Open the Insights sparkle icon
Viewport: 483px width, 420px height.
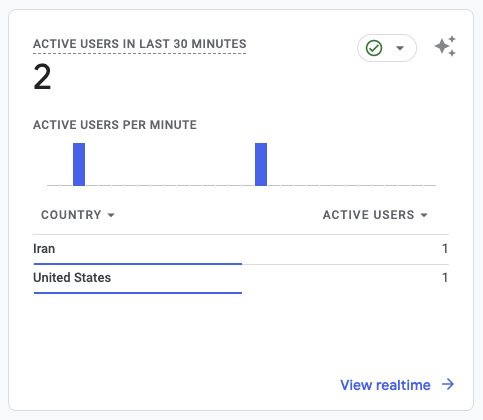(445, 46)
